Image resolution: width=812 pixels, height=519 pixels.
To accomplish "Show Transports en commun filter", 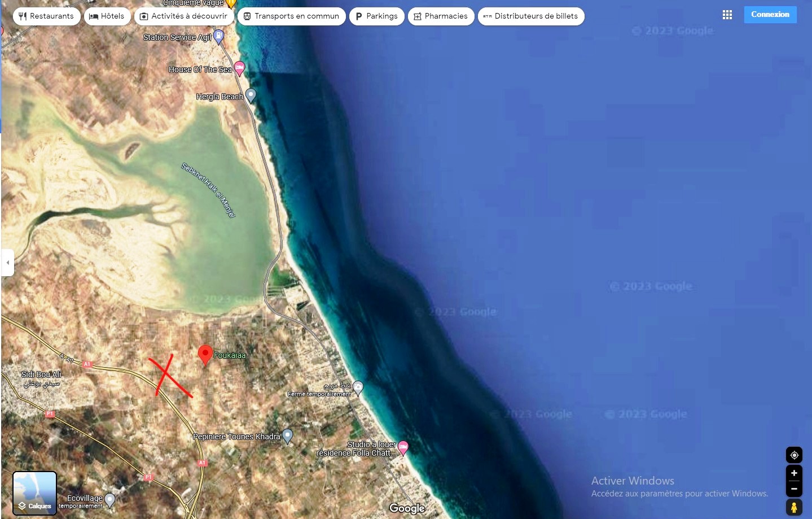I will (291, 16).
